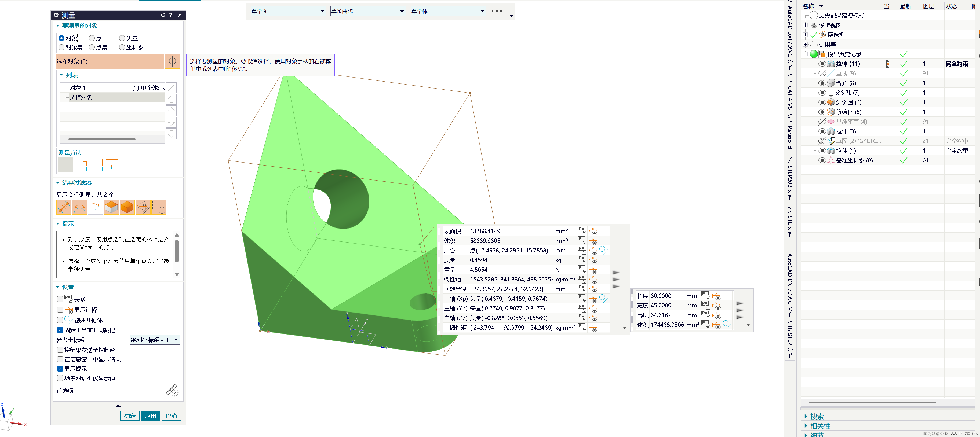
Task: Open 导入 STL 文件 vertical tab
Action: pos(790,220)
